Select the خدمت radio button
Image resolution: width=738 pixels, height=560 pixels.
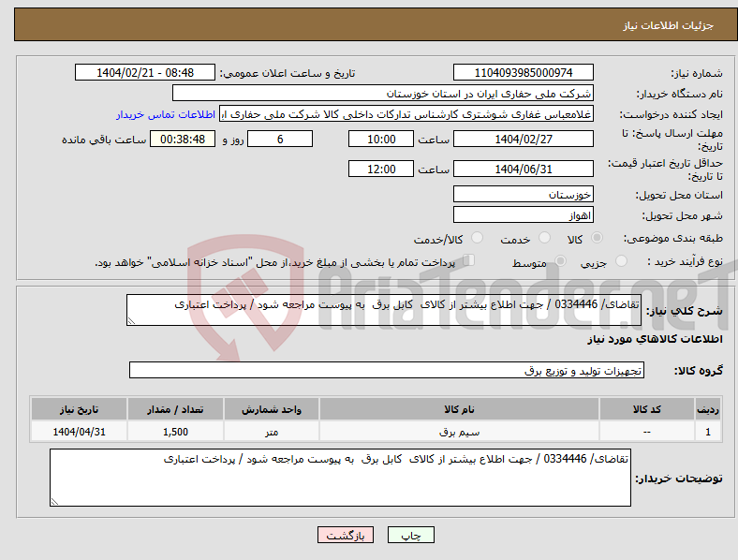coord(544,238)
